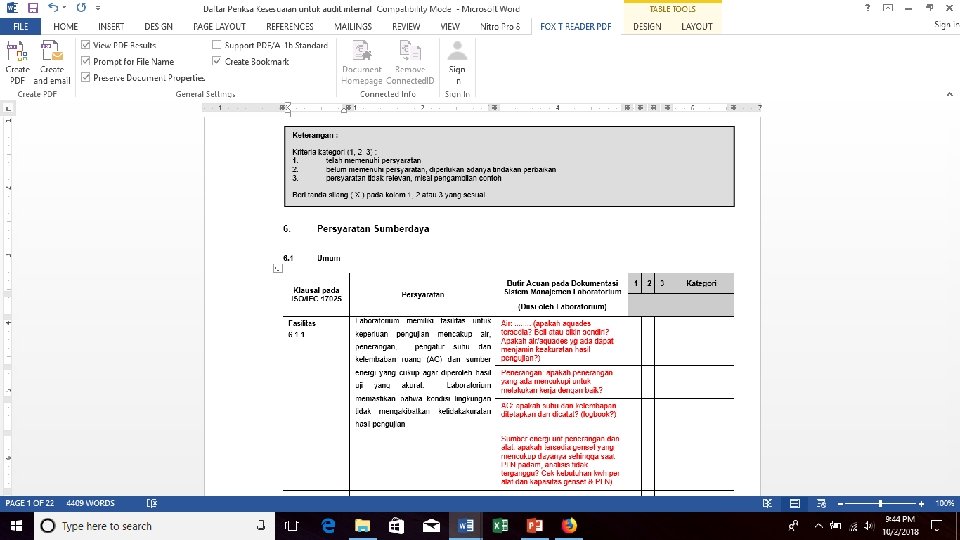The height and width of the screenshot is (540, 960).
Task: Open the Action Center notifications
Action: pos(936,526)
